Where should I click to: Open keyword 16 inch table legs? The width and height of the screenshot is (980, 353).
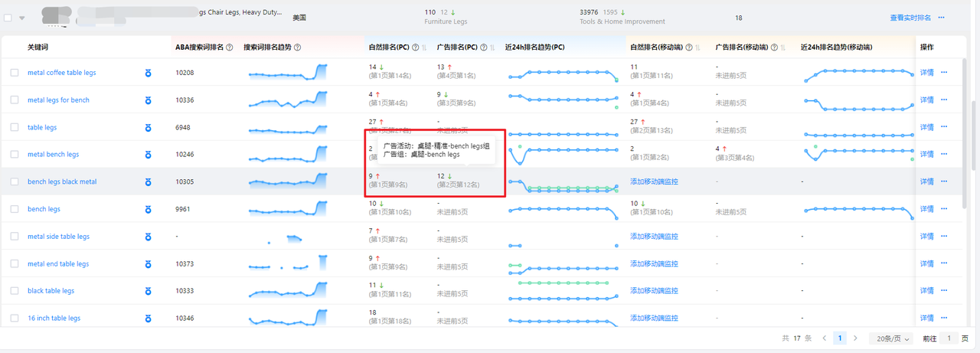coord(54,318)
